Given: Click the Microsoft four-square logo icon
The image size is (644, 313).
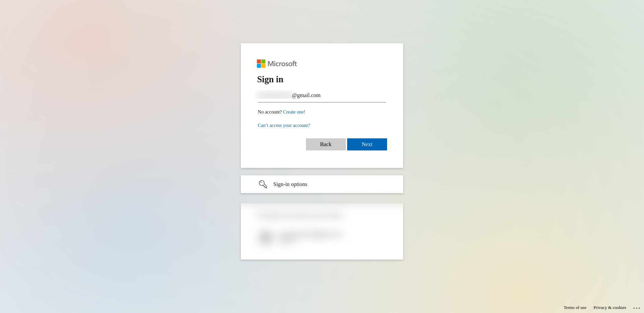Looking at the screenshot, I should [261, 63].
